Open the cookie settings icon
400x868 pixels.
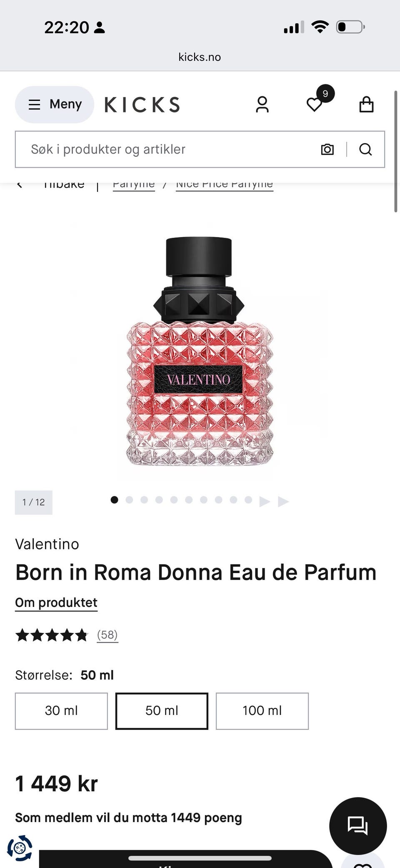click(20, 848)
